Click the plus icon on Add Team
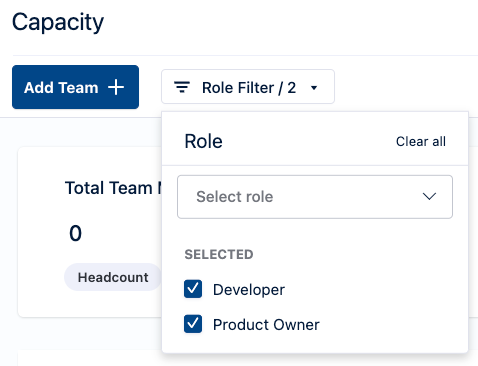Image resolution: width=478 pixels, height=366 pixels. 116,87
